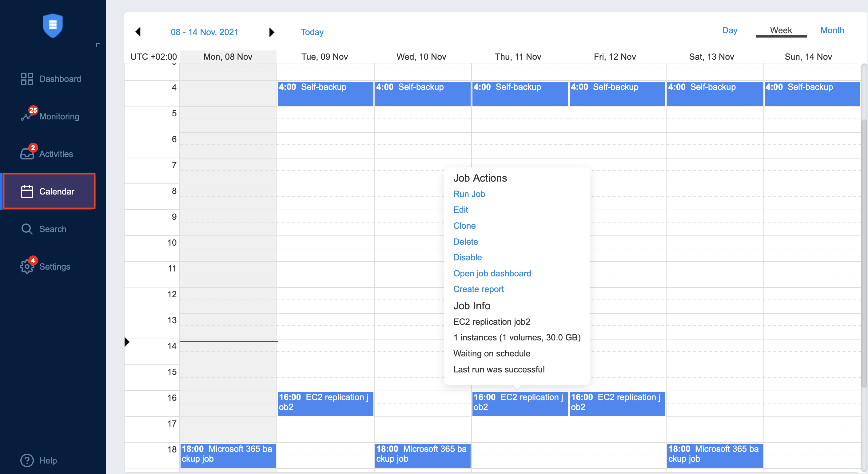Open the Search magnifier icon

pos(27,229)
